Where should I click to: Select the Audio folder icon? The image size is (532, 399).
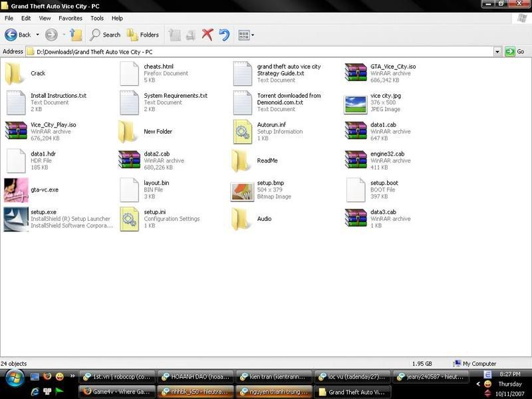click(241, 219)
